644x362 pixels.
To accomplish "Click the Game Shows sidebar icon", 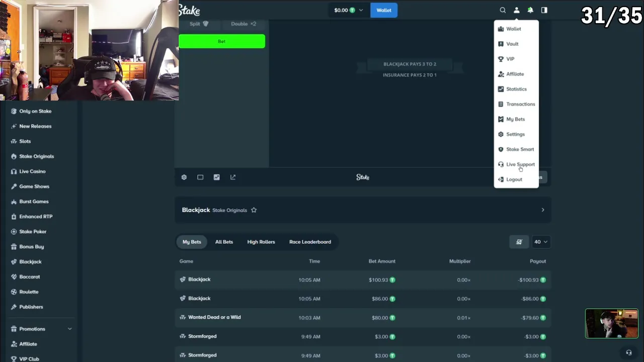I will pyautogui.click(x=14, y=187).
